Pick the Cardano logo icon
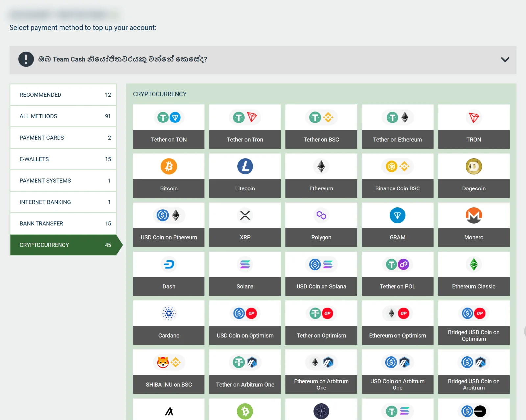The width and height of the screenshot is (526, 420). click(169, 313)
